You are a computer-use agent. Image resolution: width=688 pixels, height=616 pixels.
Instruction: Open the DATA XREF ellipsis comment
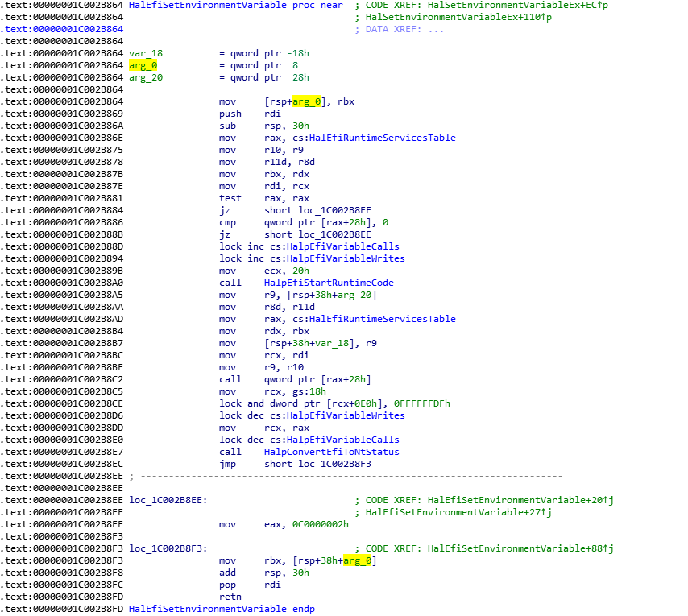click(x=405, y=29)
